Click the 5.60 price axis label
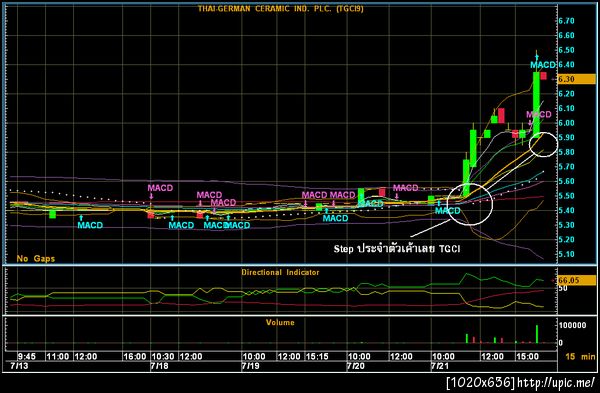The image size is (600, 393). [x=566, y=181]
